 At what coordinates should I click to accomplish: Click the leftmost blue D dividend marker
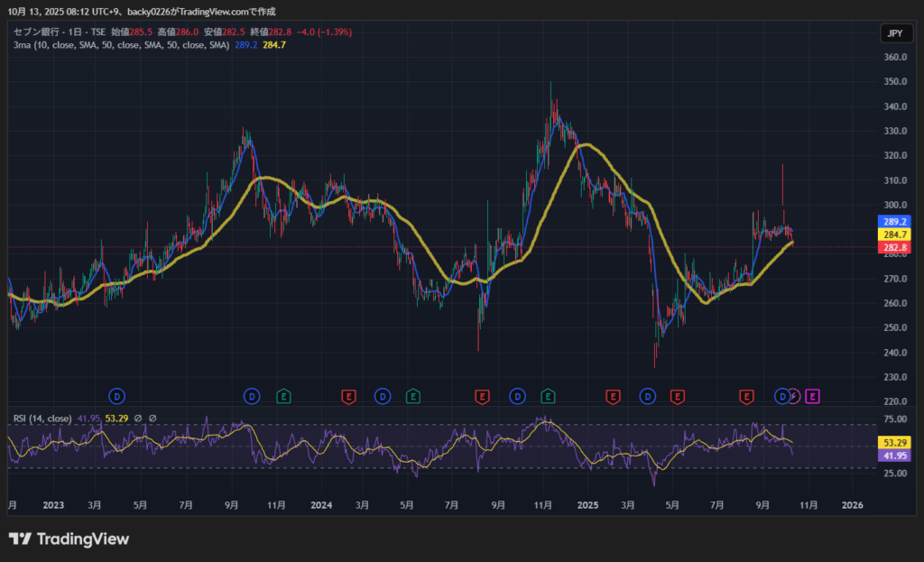[117, 396]
